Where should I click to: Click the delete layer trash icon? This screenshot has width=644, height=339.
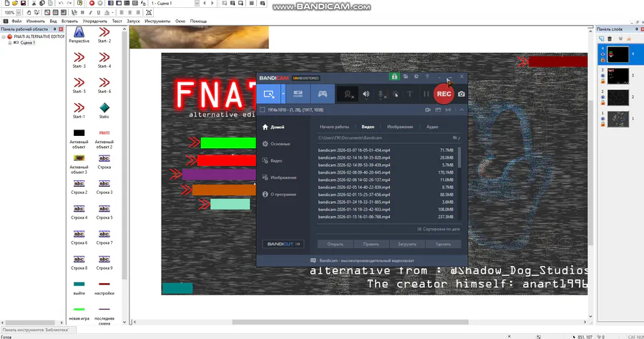610,39
